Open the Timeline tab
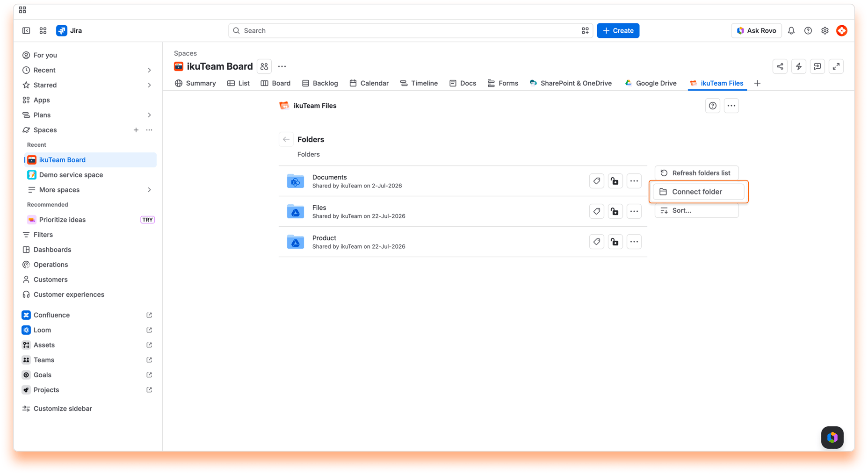 (x=419, y=83)
